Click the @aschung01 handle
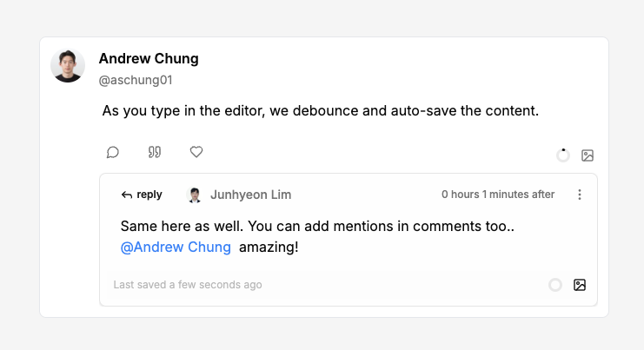This screenshot has height=350, width=644. tap(136, 80)
